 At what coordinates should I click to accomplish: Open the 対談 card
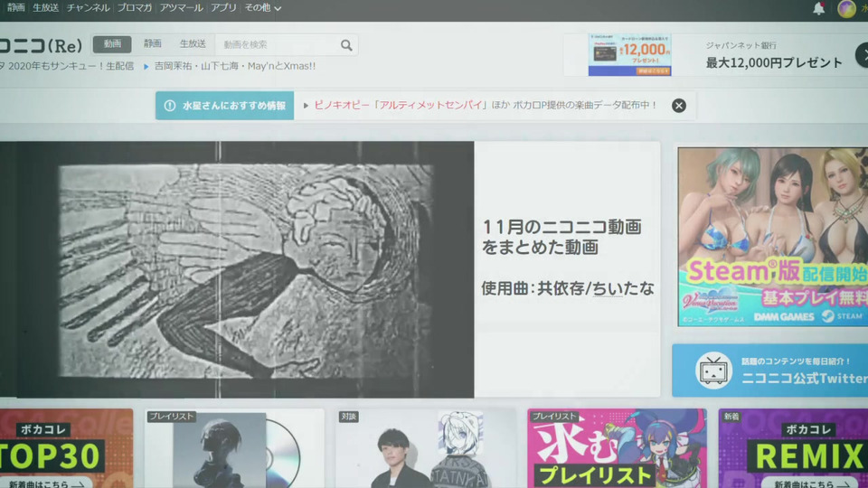[426, 448]
